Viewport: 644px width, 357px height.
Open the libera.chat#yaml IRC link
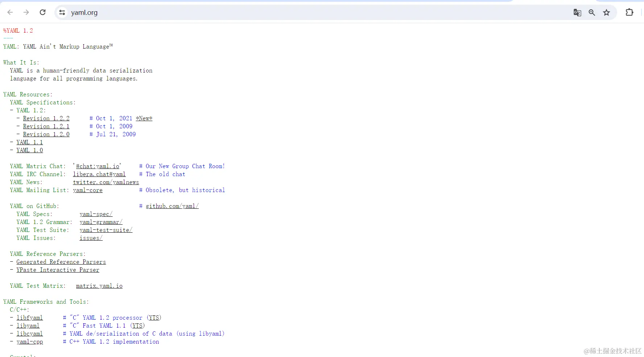pyautogui.click(x=99, y=174)
